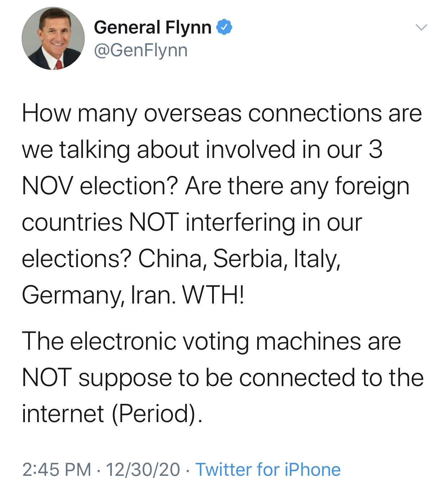
Task: Open the tweet options chevron menu
Action: point(421,27)
